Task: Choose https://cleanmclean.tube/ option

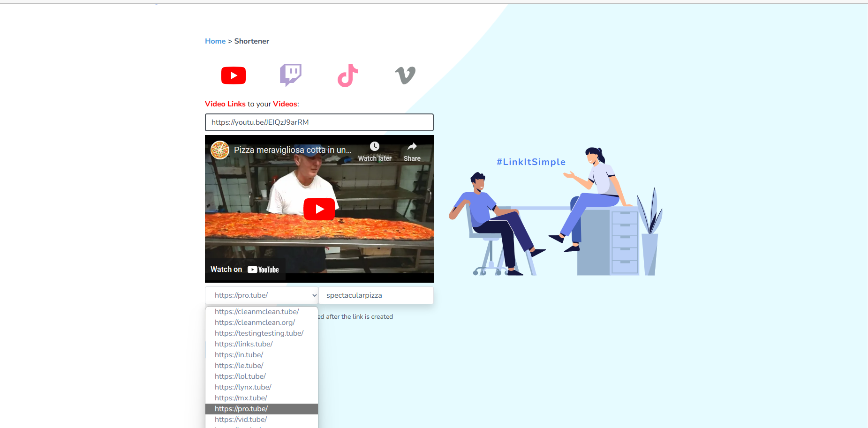Action: click(x=262, y=312)
